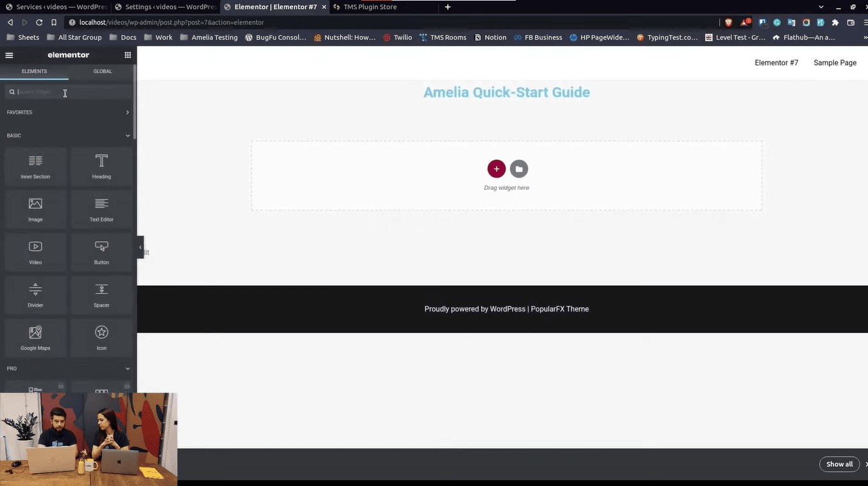Open the TypingTest bookmark
The image size is (868, 486).
tap(667, 37)
